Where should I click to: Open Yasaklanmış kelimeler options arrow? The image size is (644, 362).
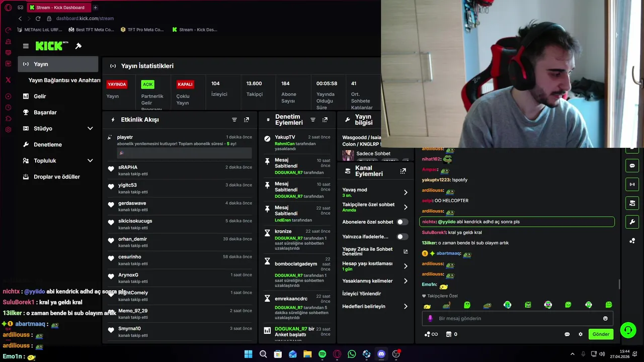[x=406, y=281]
